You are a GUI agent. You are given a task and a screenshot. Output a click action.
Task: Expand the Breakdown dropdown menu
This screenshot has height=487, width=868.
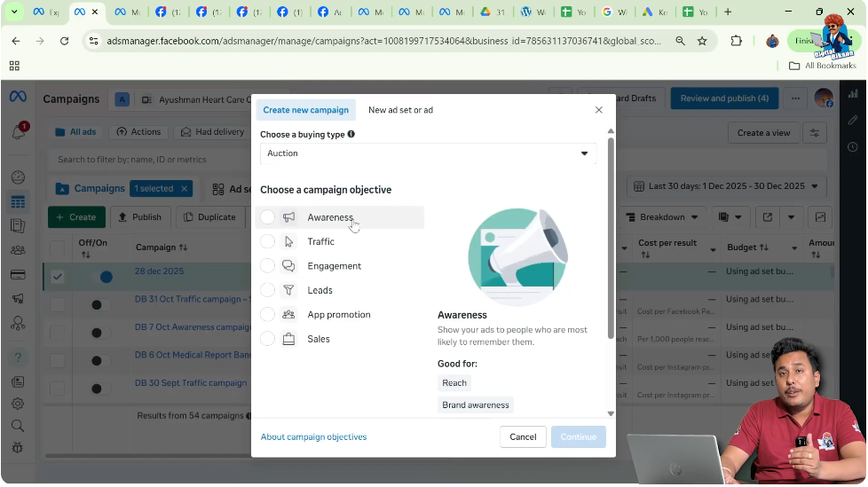667,217
